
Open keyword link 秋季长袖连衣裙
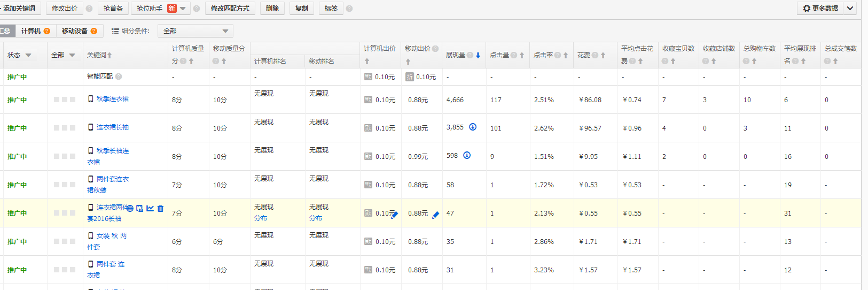click(x=108, y=156)
